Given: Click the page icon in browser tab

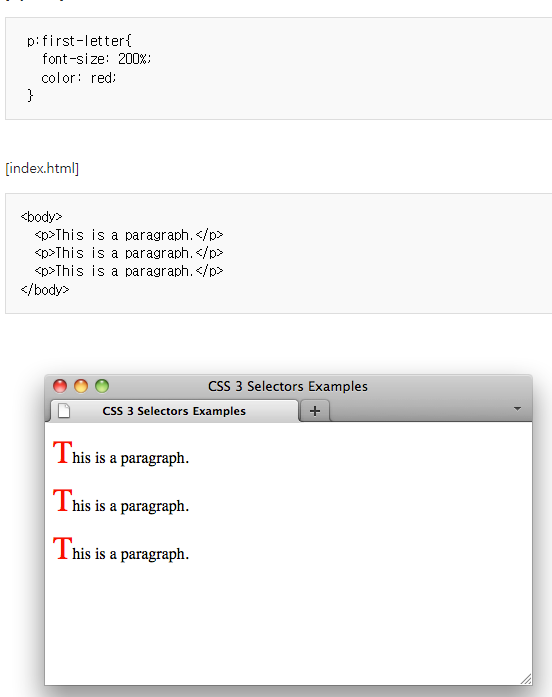Looking at the screenshot, I should coord(64,411).
